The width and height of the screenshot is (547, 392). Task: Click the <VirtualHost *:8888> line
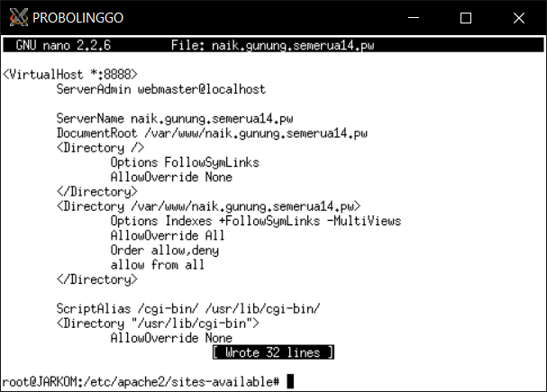click(x=70, y=74)
